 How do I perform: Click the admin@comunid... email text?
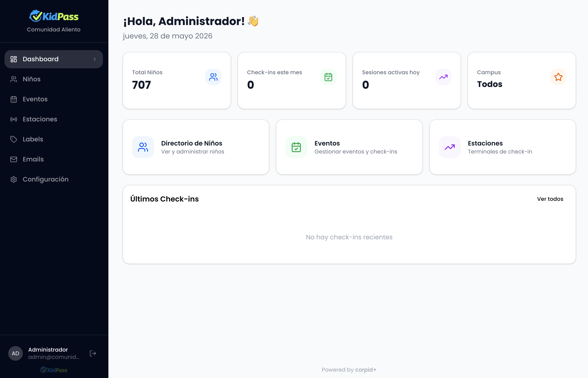[x=54, y=357]
